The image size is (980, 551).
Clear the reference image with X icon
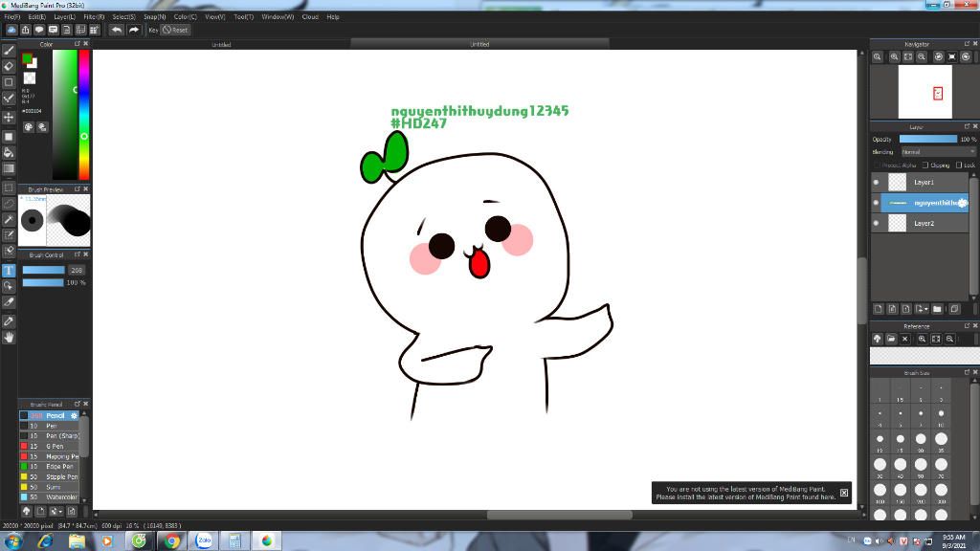coord(905,339)
